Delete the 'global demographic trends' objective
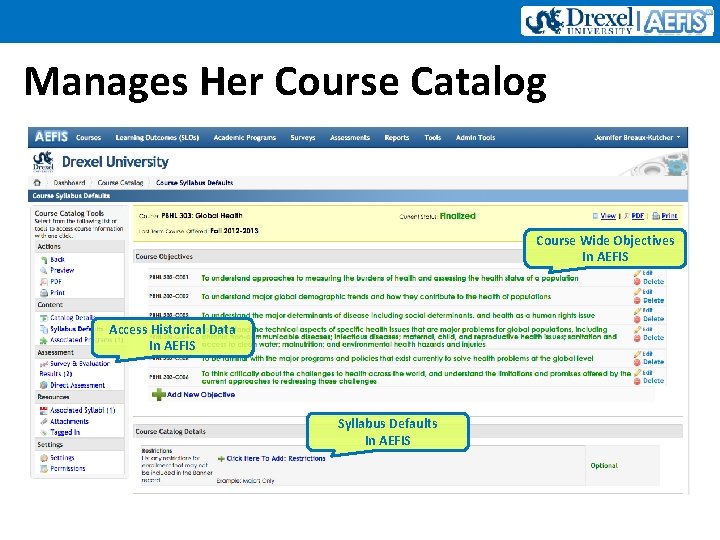Image resolution: width=720 pixels, height=540 pixels. (653, 300)
